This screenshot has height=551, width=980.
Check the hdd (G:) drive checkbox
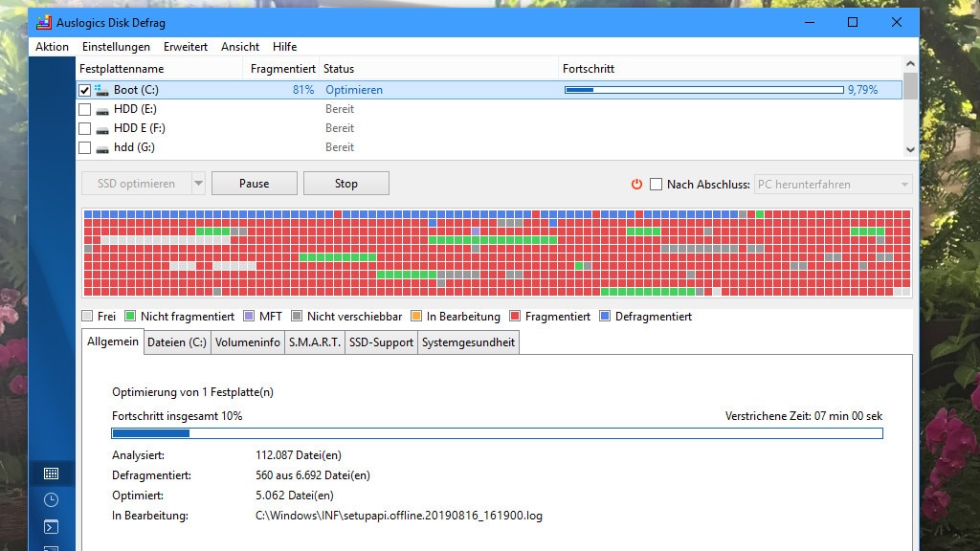[x=84, y=148]
